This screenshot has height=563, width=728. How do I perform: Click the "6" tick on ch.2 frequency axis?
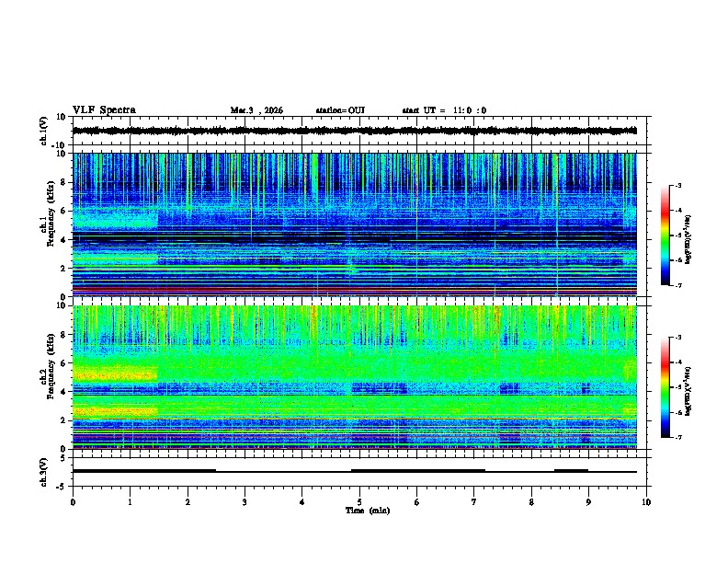pyautogui.click(x=64, y=363)
